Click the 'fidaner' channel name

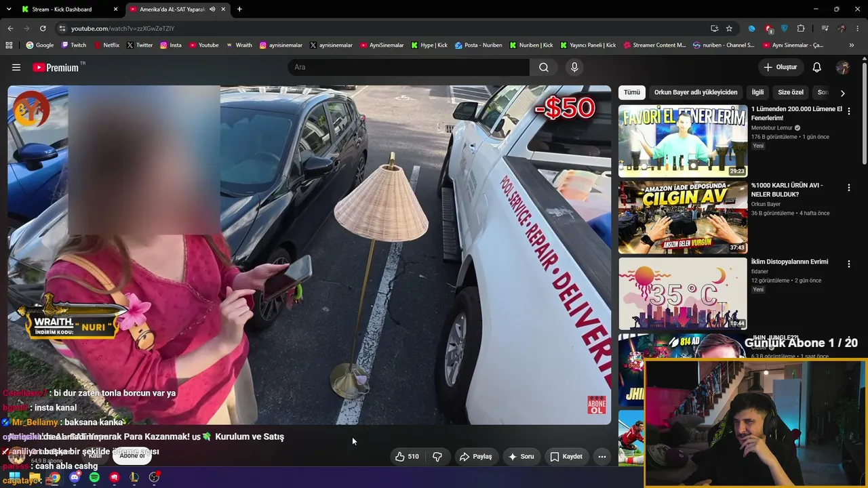[759, 272]
